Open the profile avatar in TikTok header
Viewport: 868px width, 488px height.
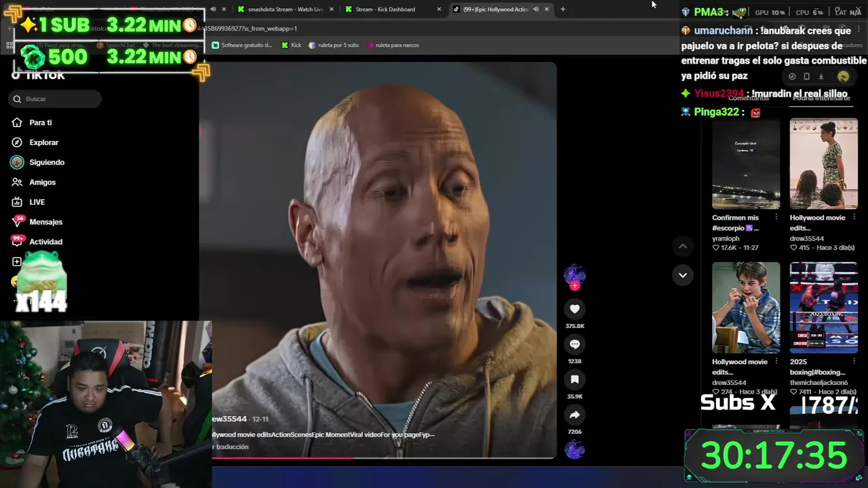pos(843,77)
